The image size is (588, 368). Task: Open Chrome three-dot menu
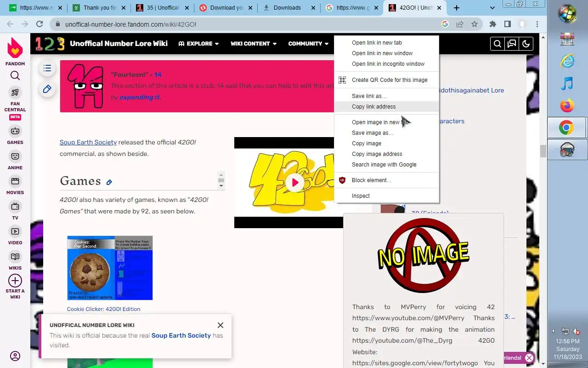[537, 24]
